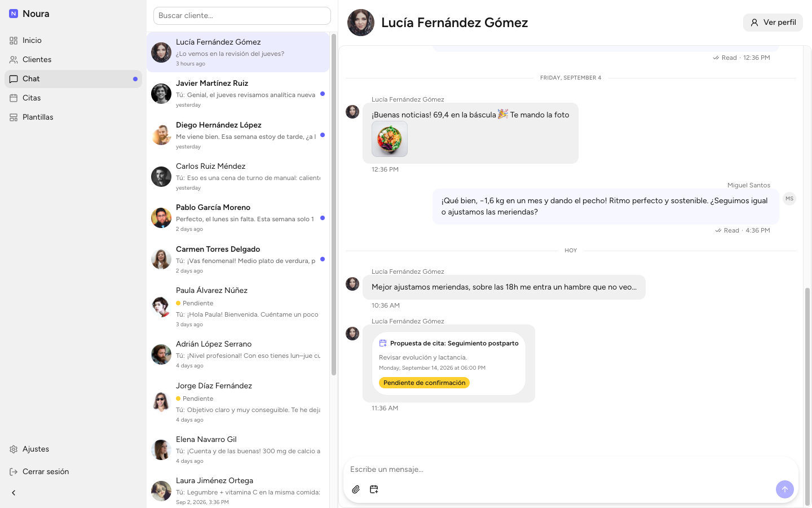The image size is (812, 508).
Task: Open Ajustes settings
Action: (x=73, y=449)
